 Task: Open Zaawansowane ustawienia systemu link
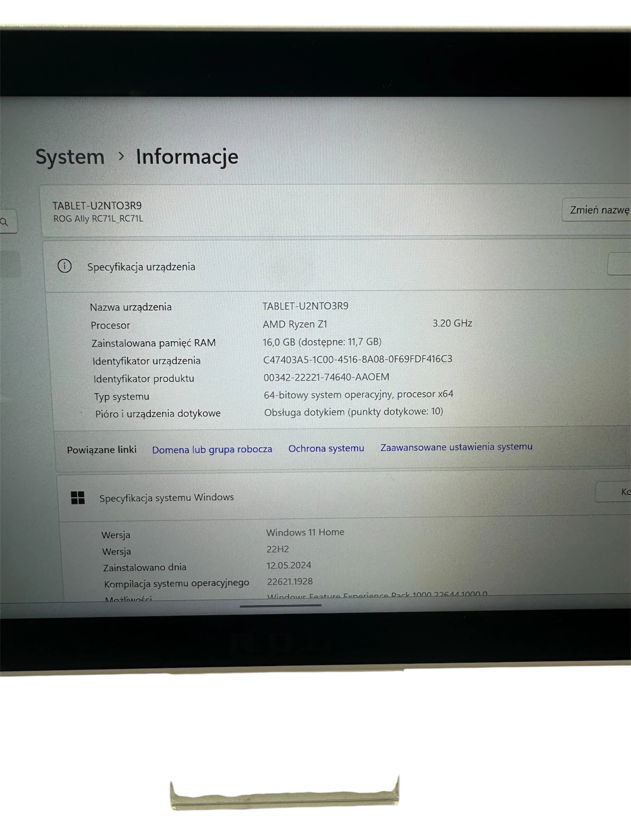tap(456, 447)
